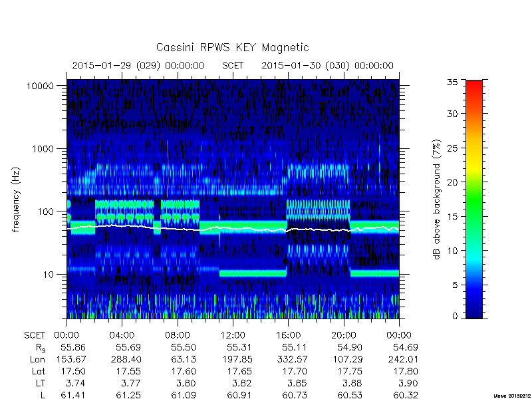Click the L value 60.32
Image resolution: width=532 pixels, height=399 pixels.
click(x=406, y=395)
